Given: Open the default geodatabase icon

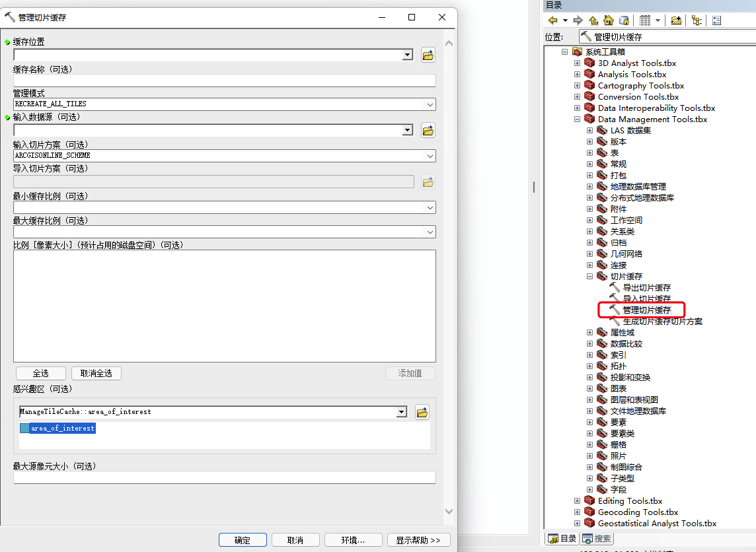Looking at the screenshot, I should pyautogui.click(x=624, y=20).
